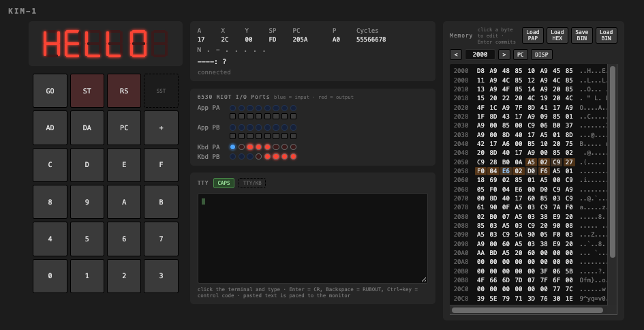The height and width of the screenshot is (330, 644).
Task: Tap keypad digit 2
Action: pyautogui.click(x=124, y=275)
